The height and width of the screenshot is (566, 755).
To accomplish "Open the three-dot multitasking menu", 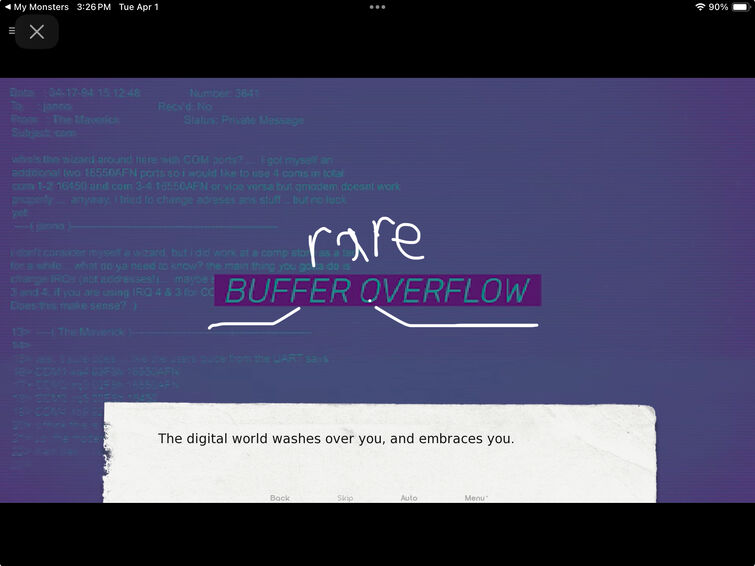I will [377, 7].
